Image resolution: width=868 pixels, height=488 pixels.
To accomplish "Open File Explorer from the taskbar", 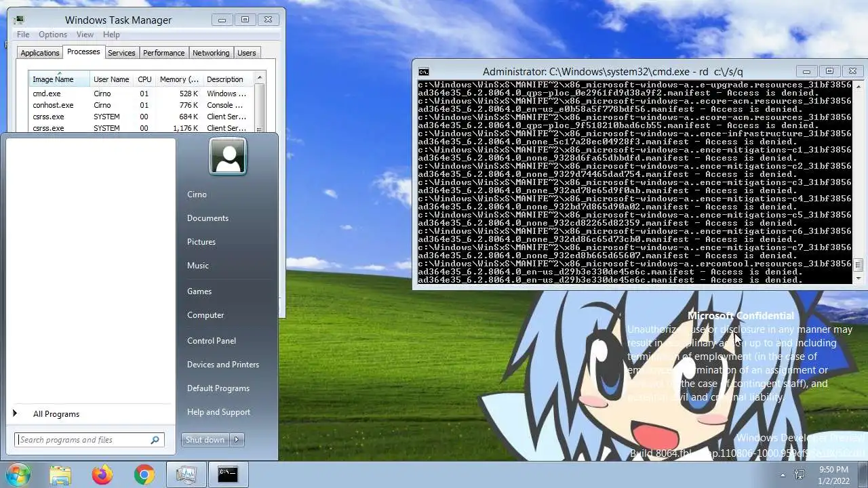I will [x=60, y=474].
